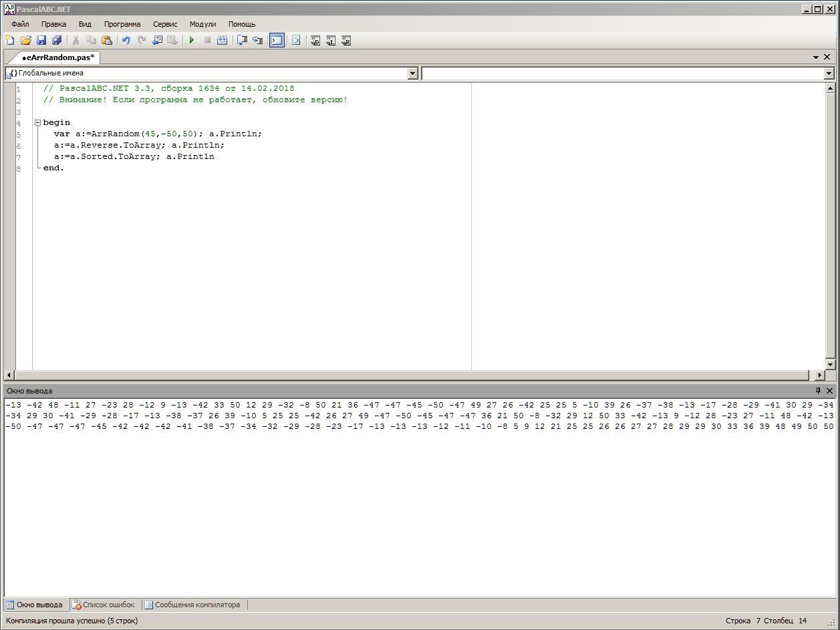Screen dimensions: 840x630
Task: Paste using the clipboard toolbar icon
Action: coord(107,41)
